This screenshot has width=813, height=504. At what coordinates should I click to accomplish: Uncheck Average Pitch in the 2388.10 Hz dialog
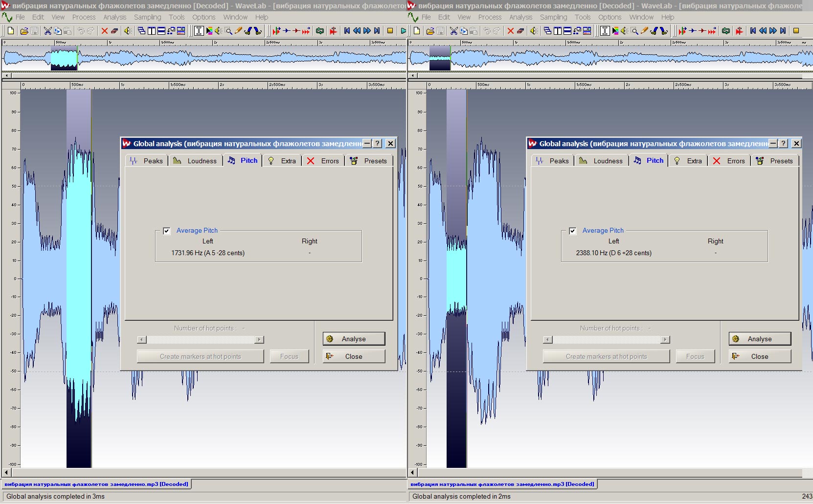tap(573, 231)
